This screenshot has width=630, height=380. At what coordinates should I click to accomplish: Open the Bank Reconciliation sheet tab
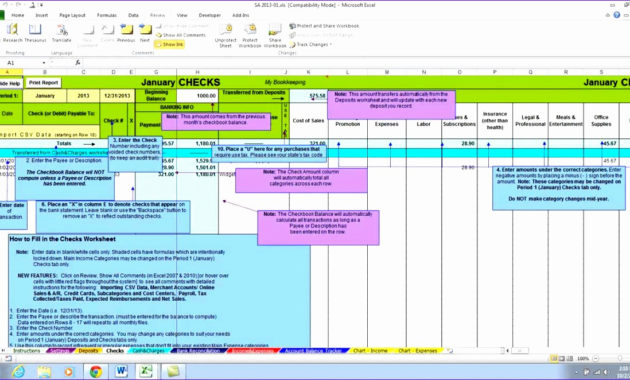(198, 351)
